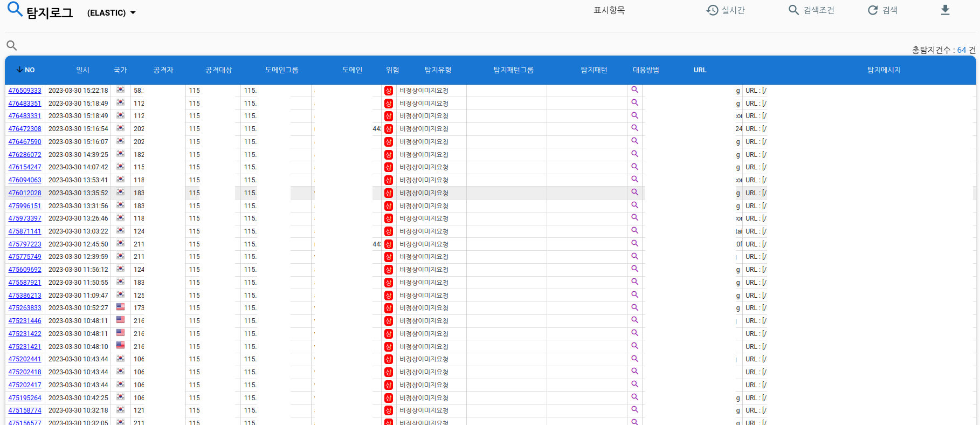Expand the ELASTIC dropdown selector
980x425 pixels.
click(112, 13)
